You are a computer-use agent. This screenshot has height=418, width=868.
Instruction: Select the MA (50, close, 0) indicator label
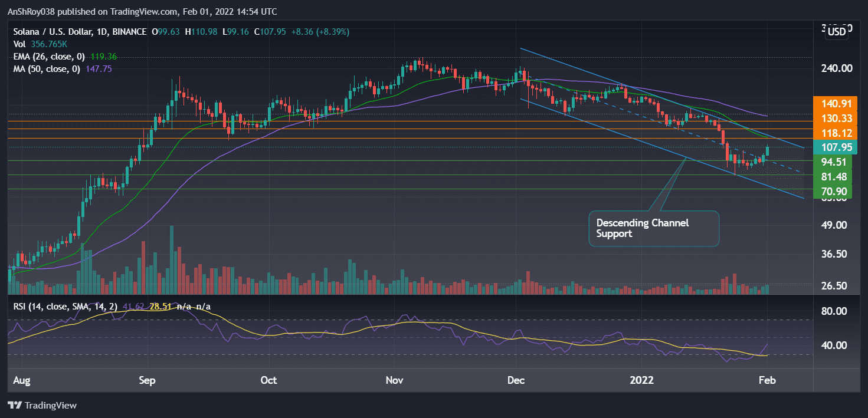pyautogui.click(x=46, y=69)
